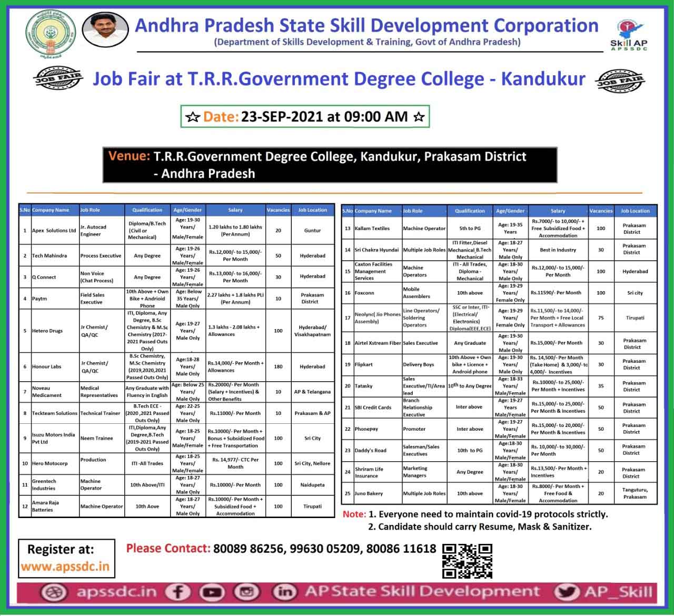
Task: Open the Twitter bird icon in the footer
Action: click(x=566, y=592)
